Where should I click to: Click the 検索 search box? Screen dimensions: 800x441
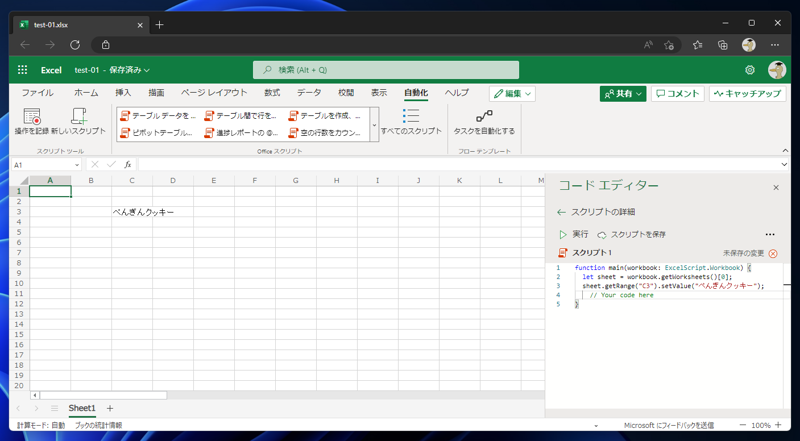click(386, 70)
